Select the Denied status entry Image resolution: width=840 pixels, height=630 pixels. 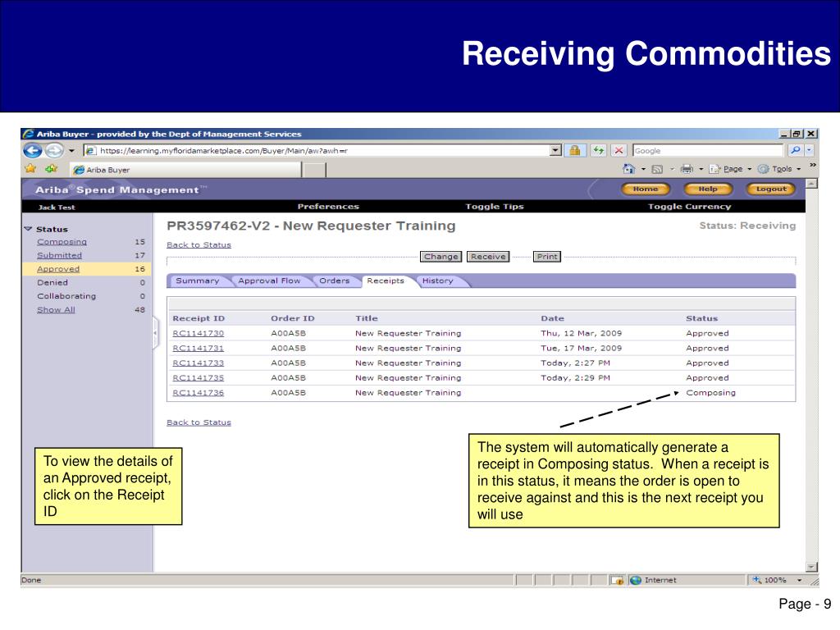(x=52, y=282)
